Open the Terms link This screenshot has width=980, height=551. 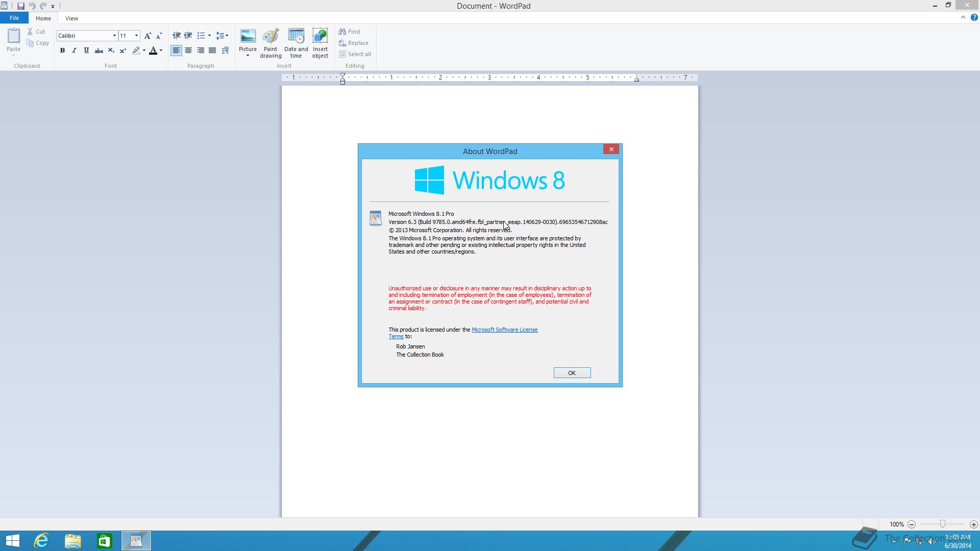[x=396, y=336]
